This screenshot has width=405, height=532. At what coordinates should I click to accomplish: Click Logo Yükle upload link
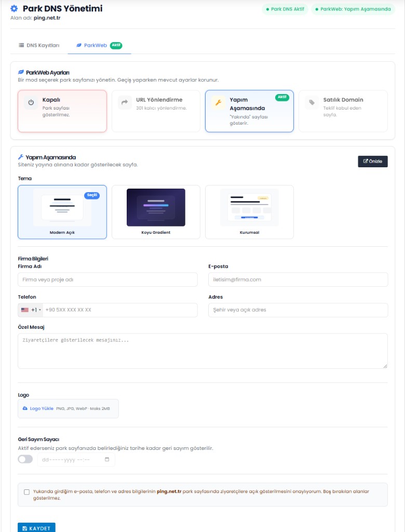click(42, 408)
